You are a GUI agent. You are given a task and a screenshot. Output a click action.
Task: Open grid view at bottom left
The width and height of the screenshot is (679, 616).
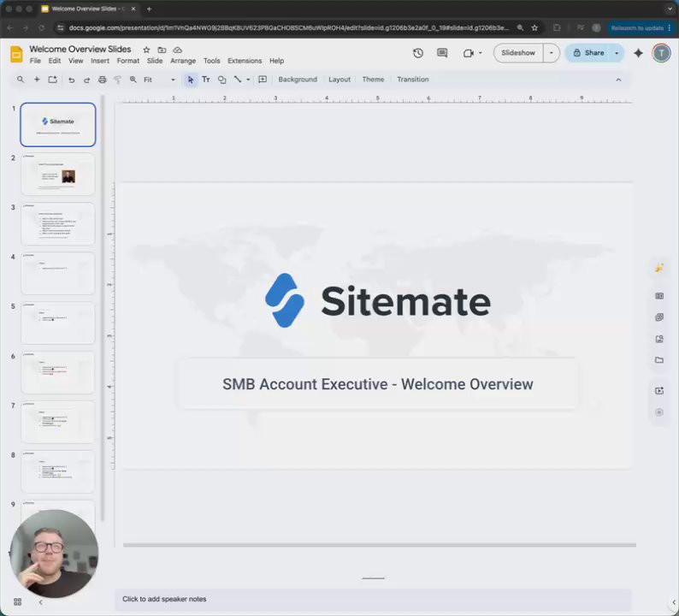pyautogui.click(x=17, y=601)
